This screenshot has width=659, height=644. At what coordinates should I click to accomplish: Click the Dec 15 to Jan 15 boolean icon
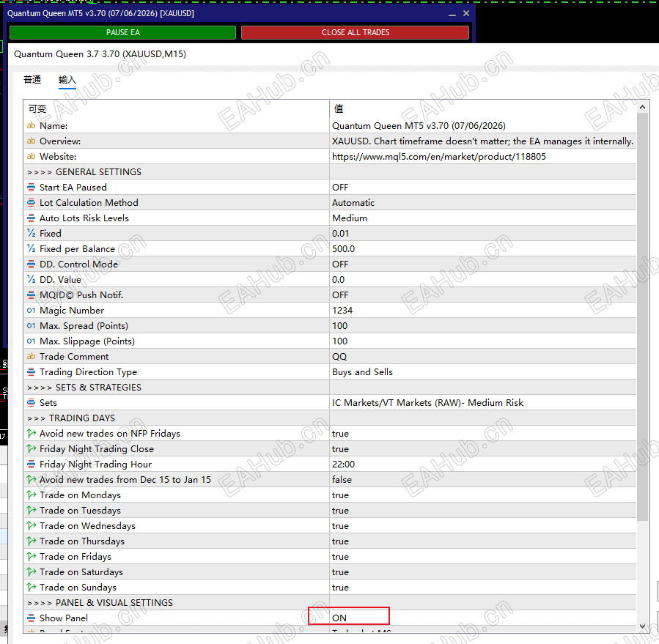point(31,479)
